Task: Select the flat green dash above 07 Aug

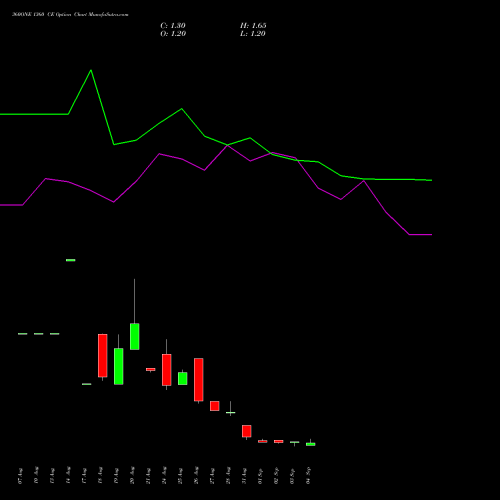Action: coord(23,334)
